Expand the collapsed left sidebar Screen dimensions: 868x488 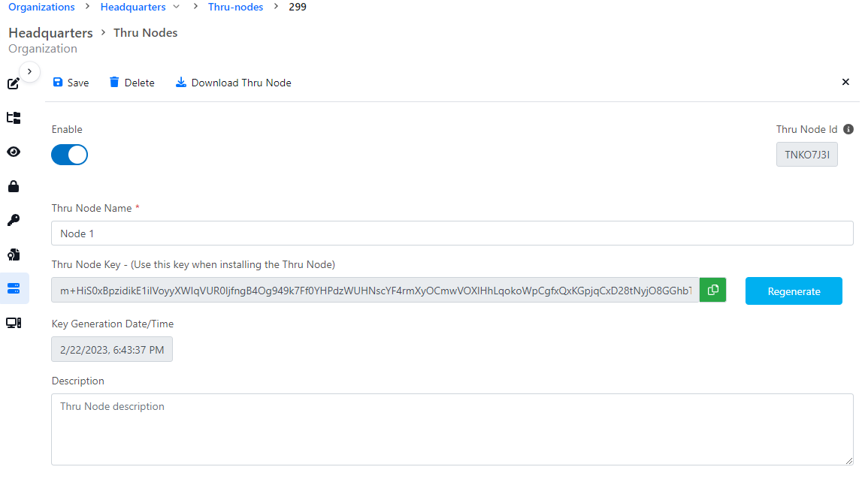pos(29,71)
